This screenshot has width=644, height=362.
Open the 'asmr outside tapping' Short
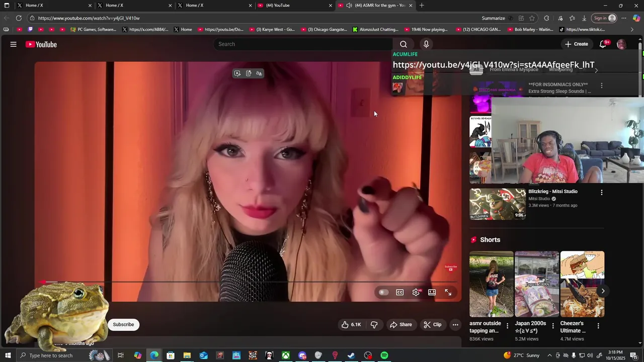[492, 284]
